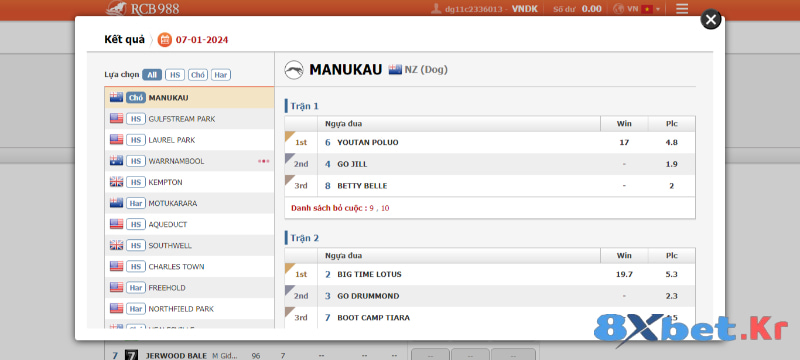Viewport: 800px width, 360px height.
Task: Close the results popup with X
Action: (x=710, y=20)
